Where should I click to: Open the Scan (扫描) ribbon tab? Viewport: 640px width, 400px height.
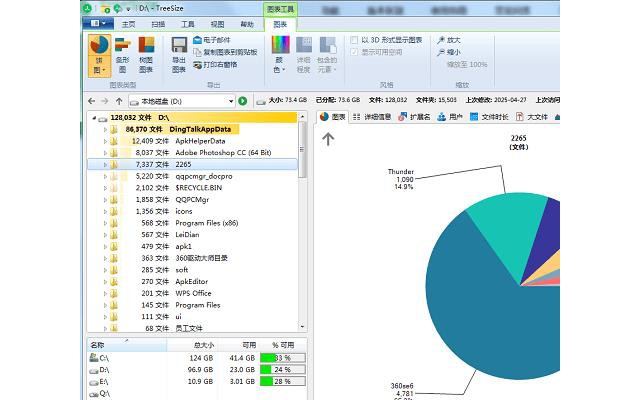(158, 24)
